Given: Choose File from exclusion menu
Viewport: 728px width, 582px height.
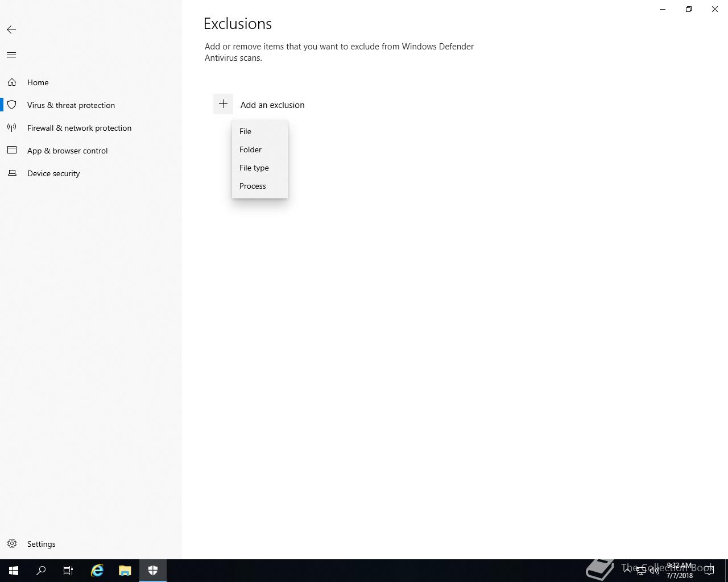Looking at the screenshot, I should click(260, 131).
